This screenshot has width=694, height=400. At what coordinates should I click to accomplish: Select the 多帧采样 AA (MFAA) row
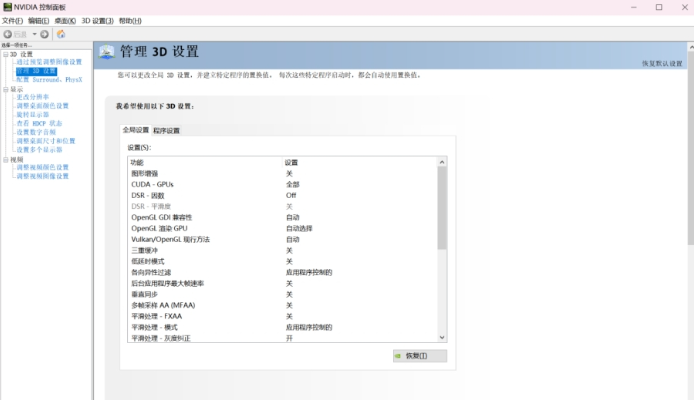(x=282, y=305)
